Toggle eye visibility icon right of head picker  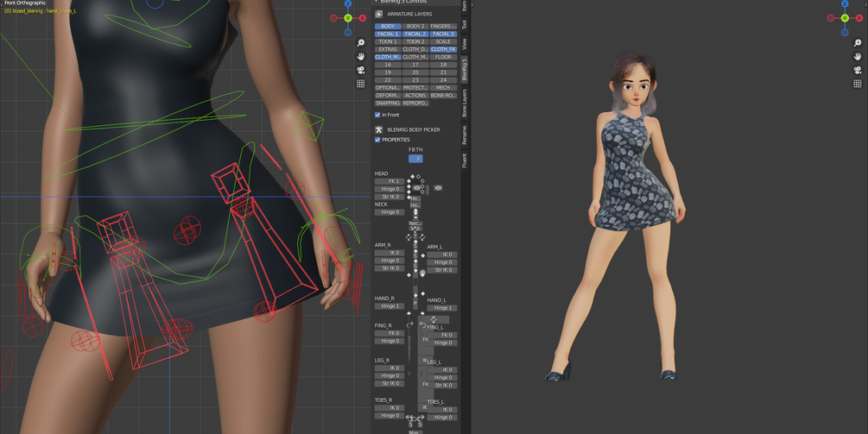(x=438, y=188)
